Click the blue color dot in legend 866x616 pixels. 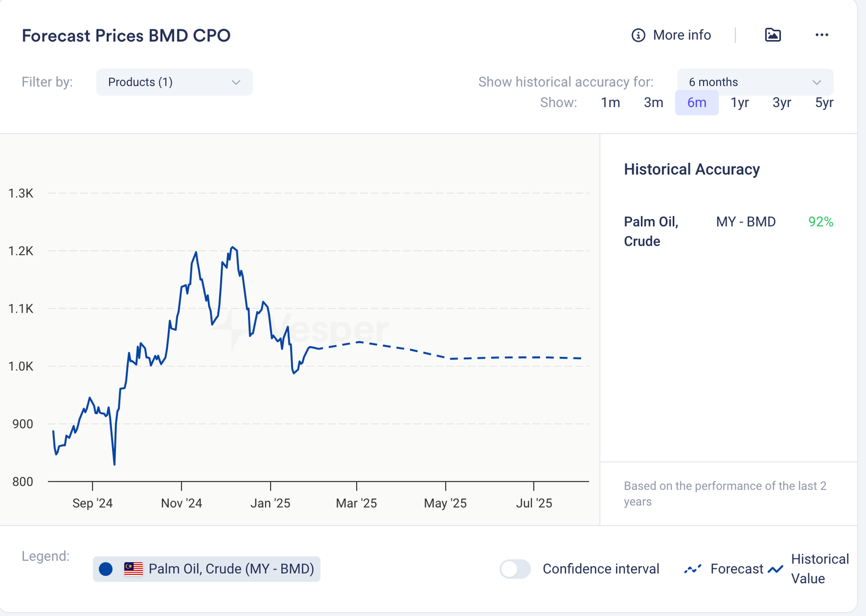click(x=106, y=569)
